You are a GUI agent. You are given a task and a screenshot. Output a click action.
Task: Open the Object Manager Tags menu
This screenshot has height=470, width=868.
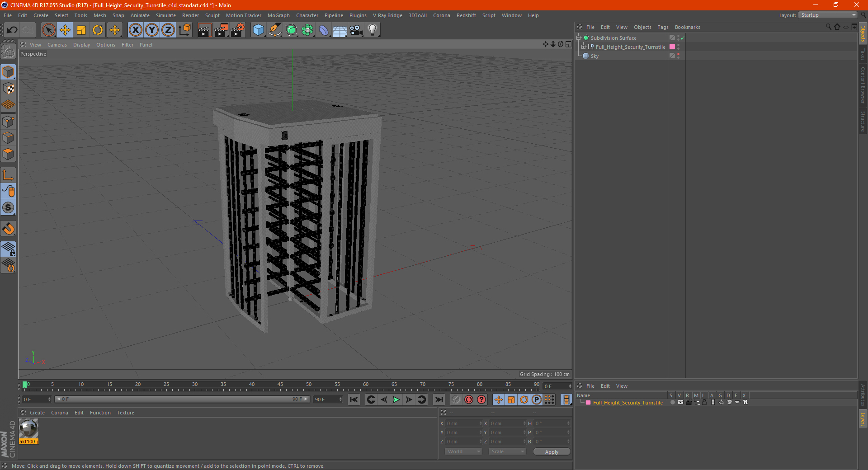663,27
